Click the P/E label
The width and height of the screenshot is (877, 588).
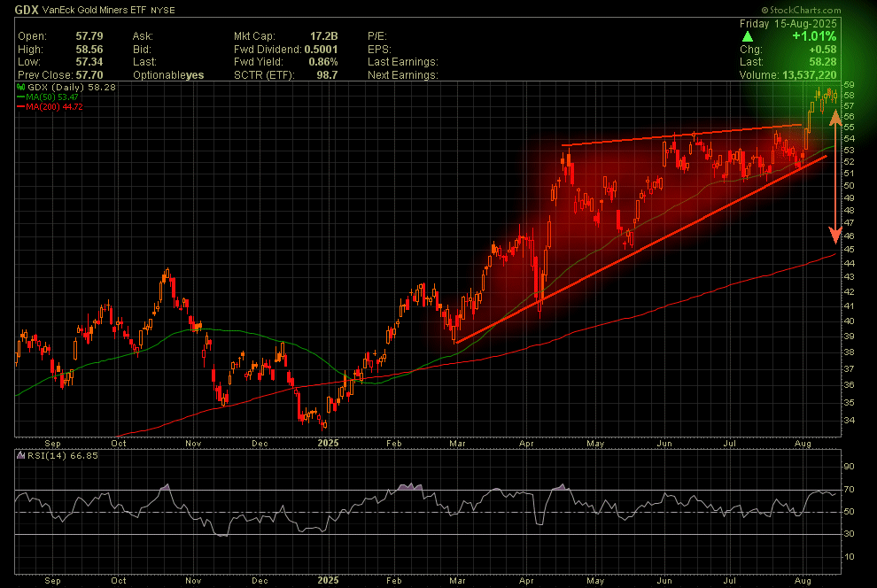click(x=377, y=36)
